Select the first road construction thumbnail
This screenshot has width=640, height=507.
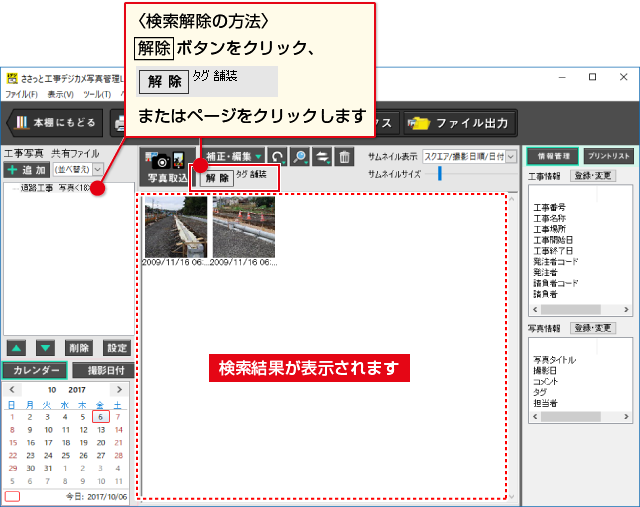click(176, 227)
